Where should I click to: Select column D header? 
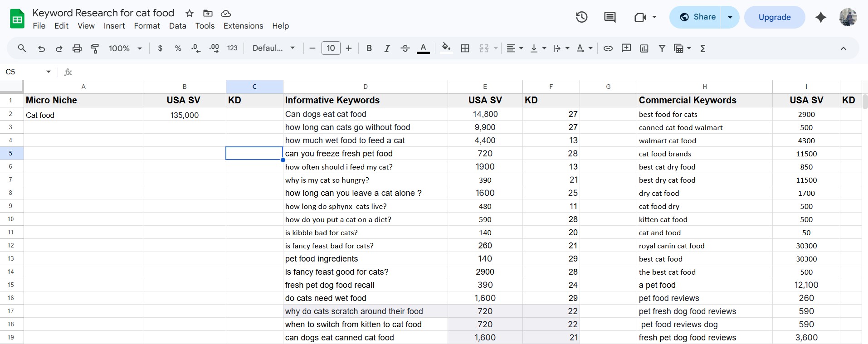(366, 87)
